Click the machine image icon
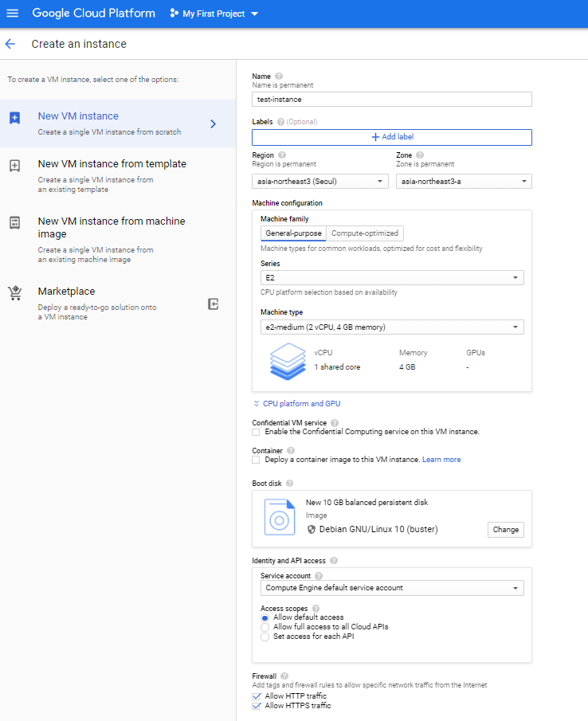 click(14, 222)
